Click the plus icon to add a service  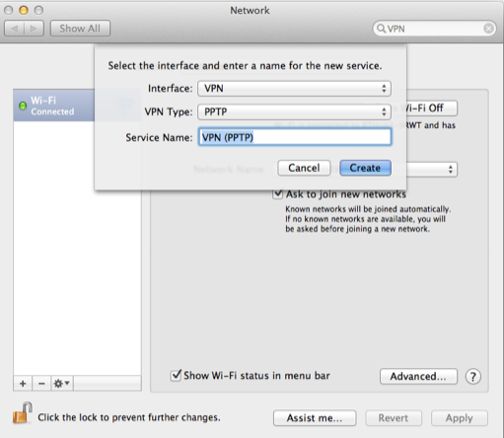[x=23, y=384]
